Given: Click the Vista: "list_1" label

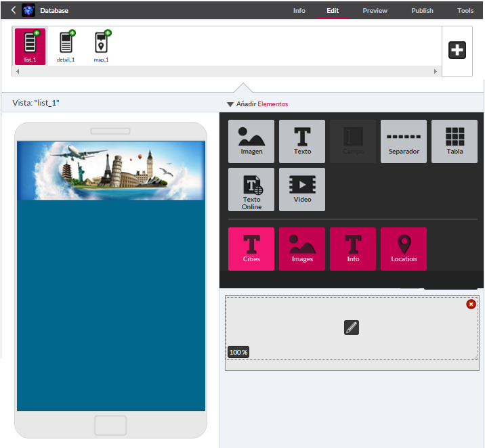Looking at the screenshot, I should [x=36, y=103].
